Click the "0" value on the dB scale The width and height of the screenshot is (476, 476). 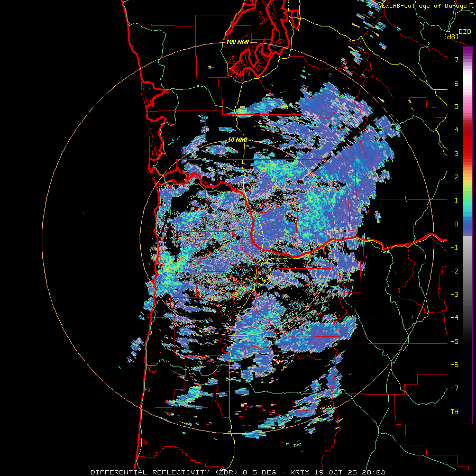coord(456,224)
